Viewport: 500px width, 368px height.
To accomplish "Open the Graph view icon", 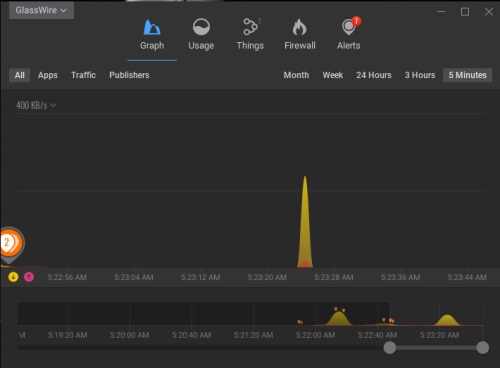I will [x=152, y=27].
